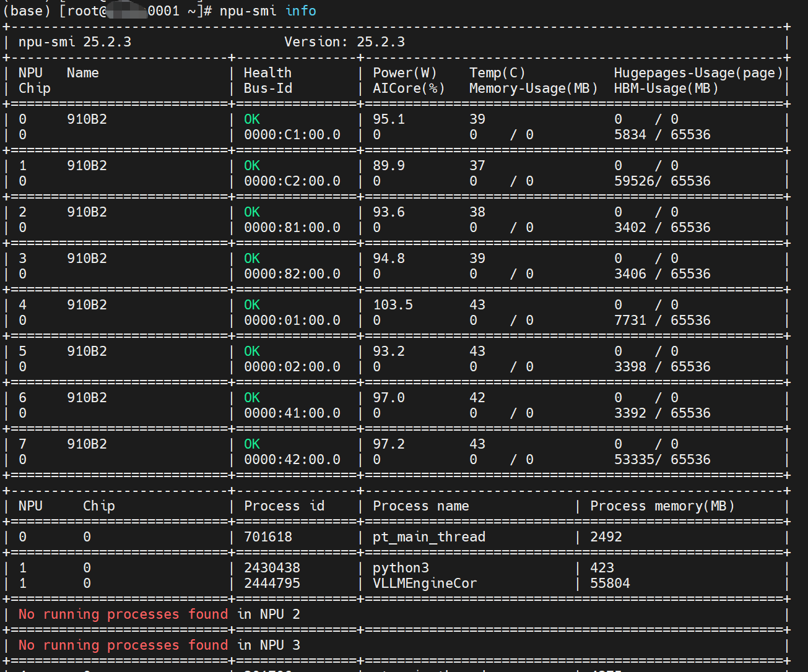Image resolution: width=808 pixels, height=672 pixels.
Task: Click the 'Version: 25.2.3' text
Action: [x=344, y=41]
